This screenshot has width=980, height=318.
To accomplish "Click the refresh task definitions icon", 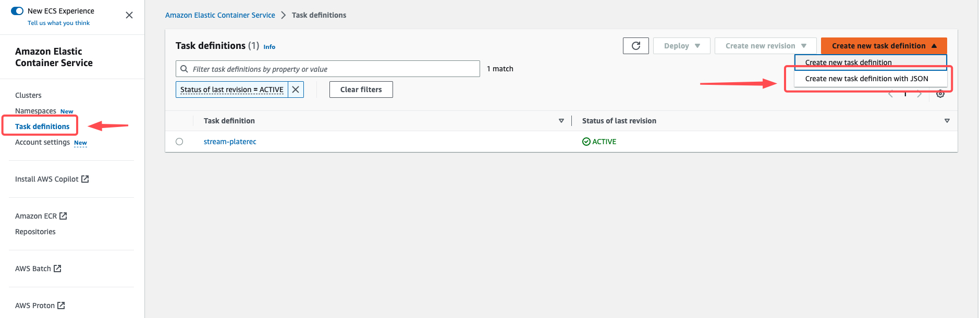I will click(635, 46).
